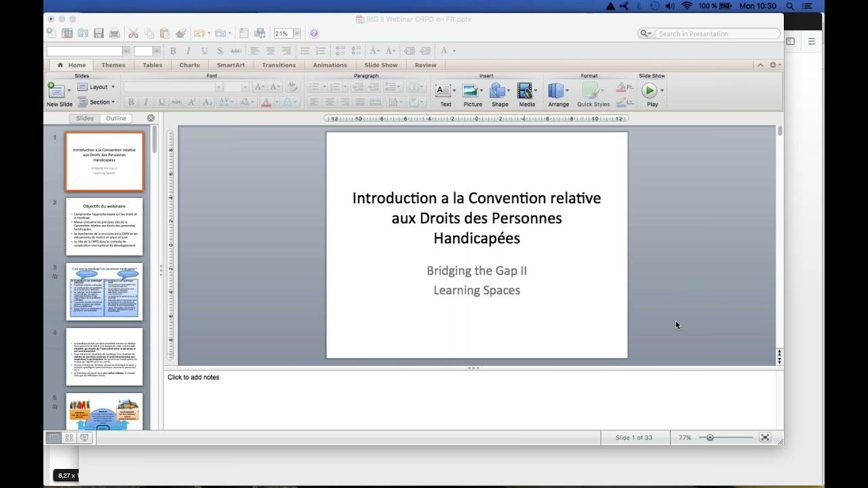Open the Section dropdown
The height and width of the screenshot is (488, 868).
click(96, 102)
